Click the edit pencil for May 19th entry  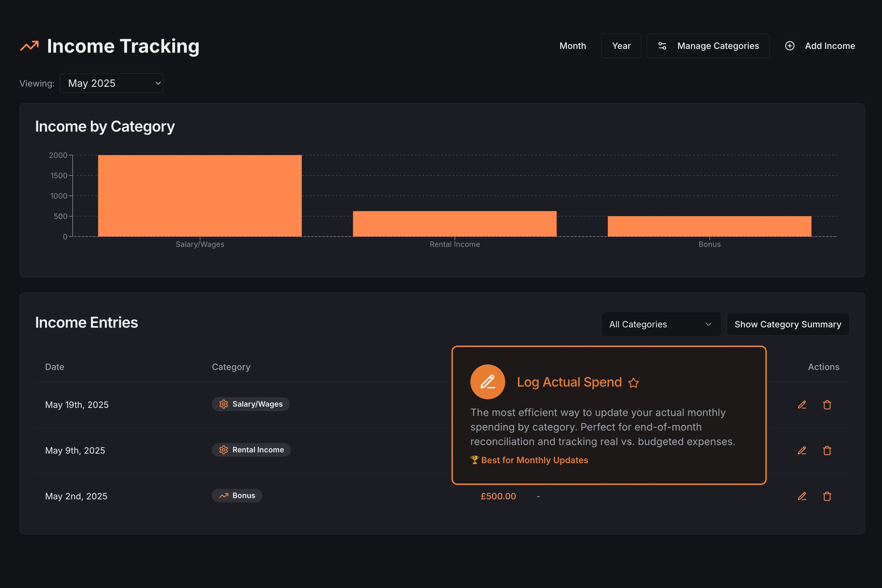click(802, 405)
